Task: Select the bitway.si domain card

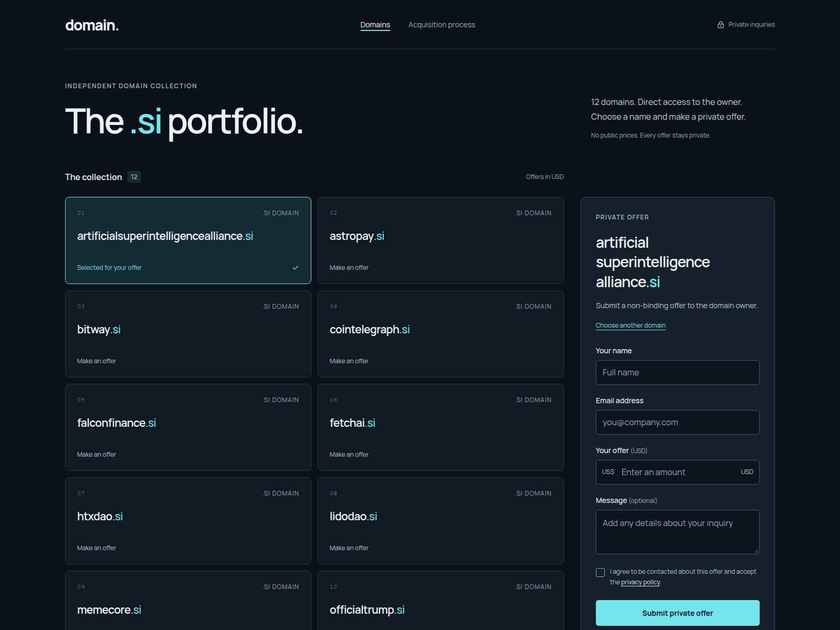Action: (x=188, y=334)
